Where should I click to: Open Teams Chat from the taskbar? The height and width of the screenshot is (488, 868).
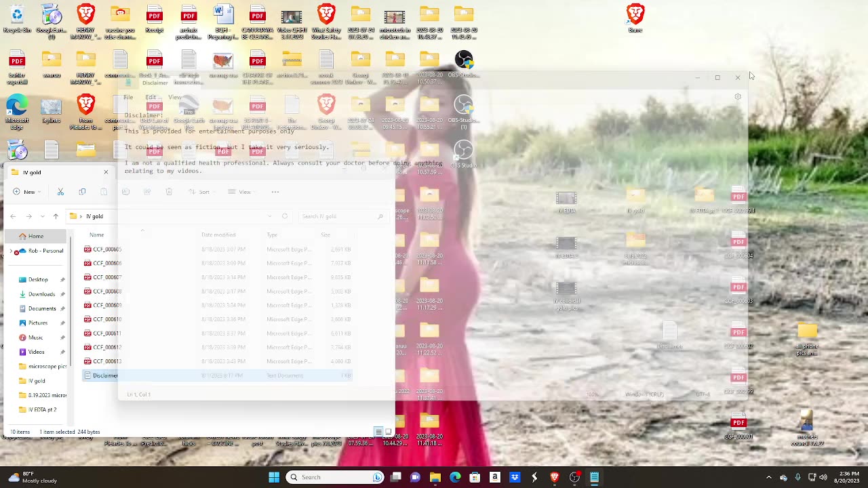coord(416,477)
